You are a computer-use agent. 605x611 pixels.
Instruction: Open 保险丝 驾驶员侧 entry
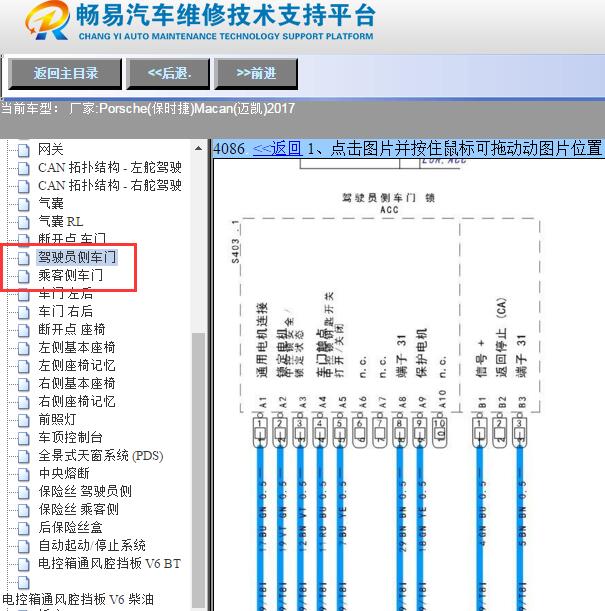click(x=85, y=491)
